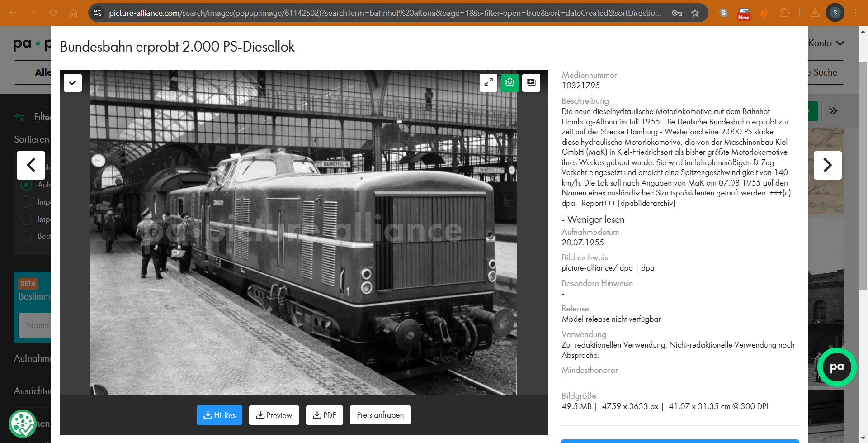This screenshot has width=868, height=443.
Task: Expand the Aufnahmedatum filter section
Action: point(32,358)
